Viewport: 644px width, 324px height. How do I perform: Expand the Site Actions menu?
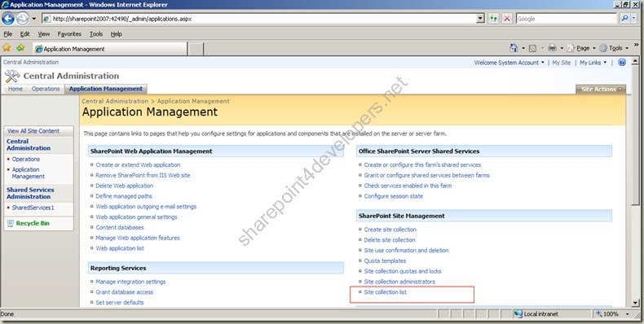601,89
